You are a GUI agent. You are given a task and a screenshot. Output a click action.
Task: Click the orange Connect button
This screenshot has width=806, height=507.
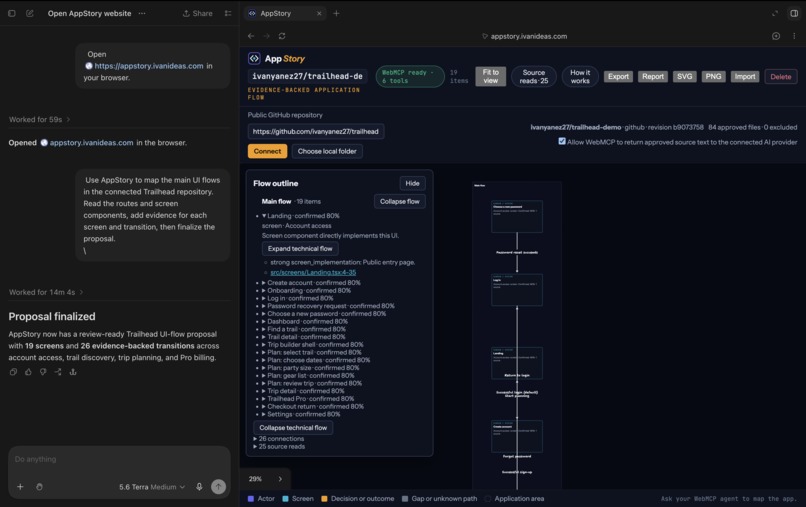[x=267, y=151]
